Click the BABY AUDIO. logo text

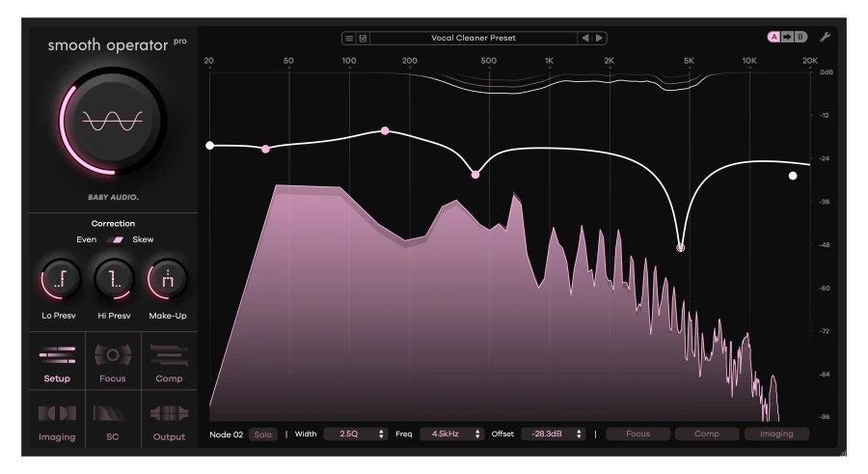click(113, 197)
